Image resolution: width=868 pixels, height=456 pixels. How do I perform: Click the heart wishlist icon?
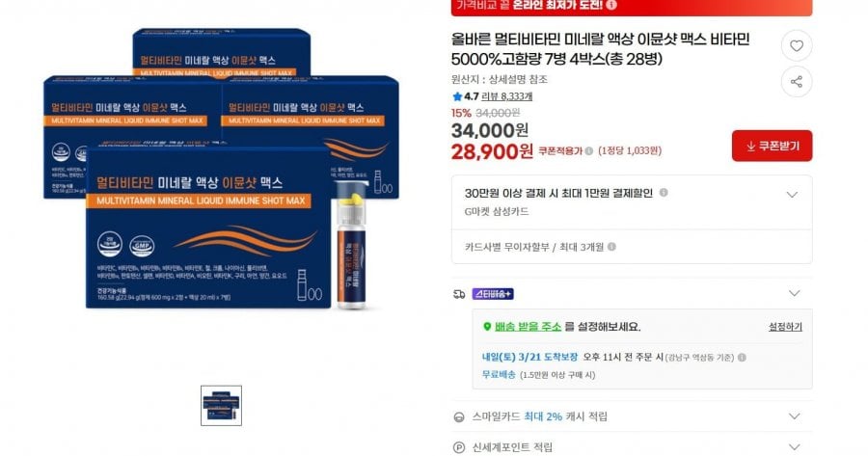pyautogui.click(x=796, y=46)
